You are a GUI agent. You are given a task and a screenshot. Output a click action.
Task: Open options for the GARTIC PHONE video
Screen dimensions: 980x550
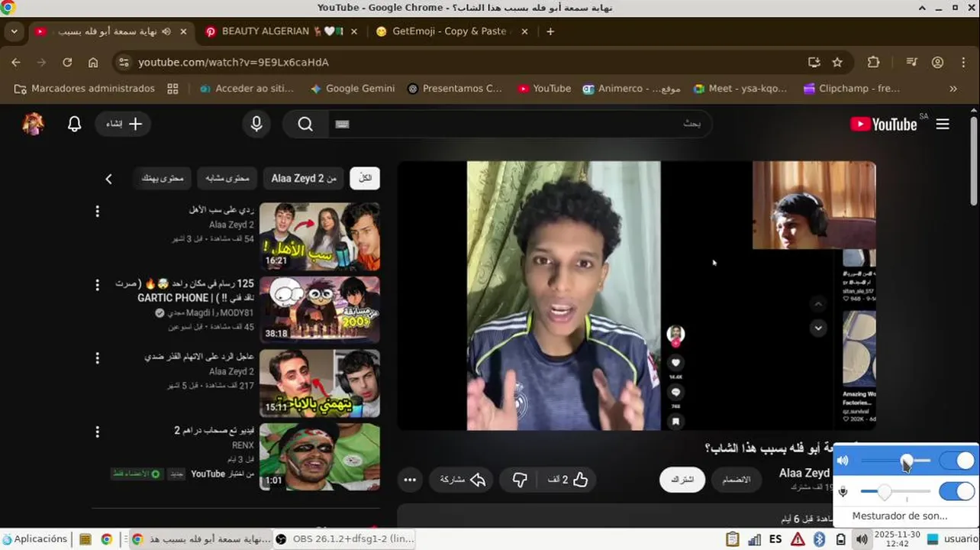pos(97,285)
